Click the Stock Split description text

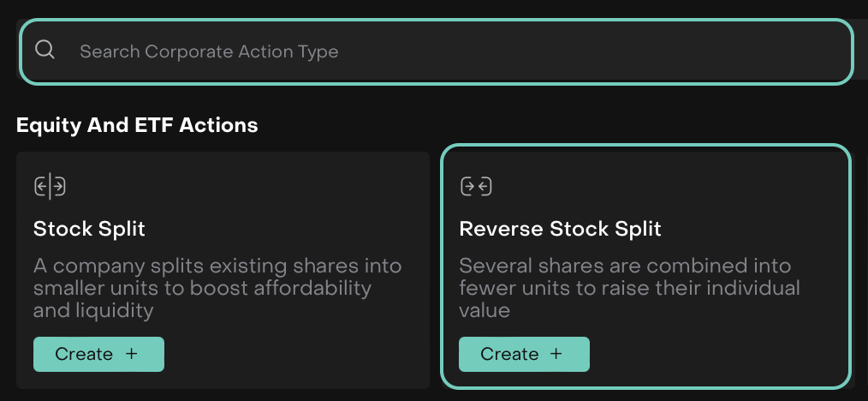[x=216, y=287]
